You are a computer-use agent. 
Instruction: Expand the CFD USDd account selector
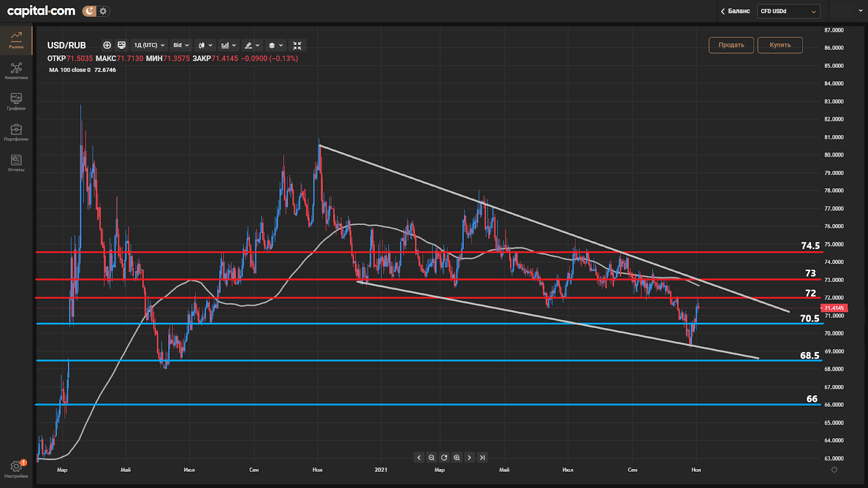tap(788, 11)
